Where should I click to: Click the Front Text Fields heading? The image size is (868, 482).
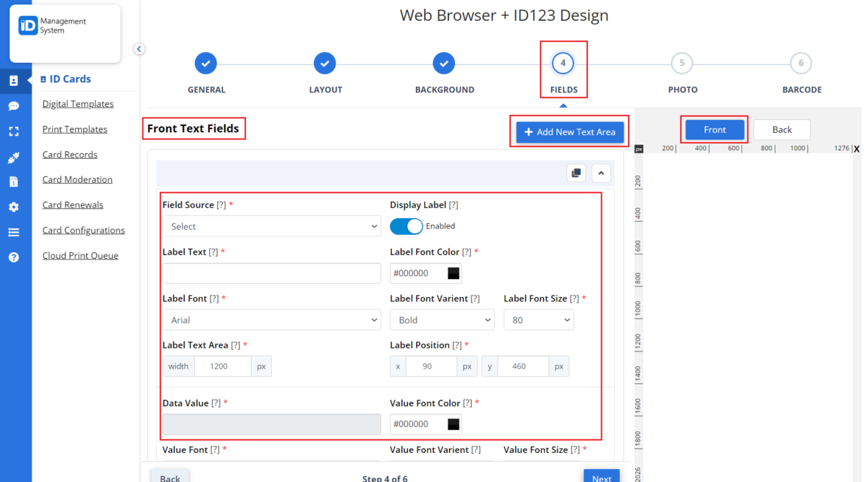[193, 129]
